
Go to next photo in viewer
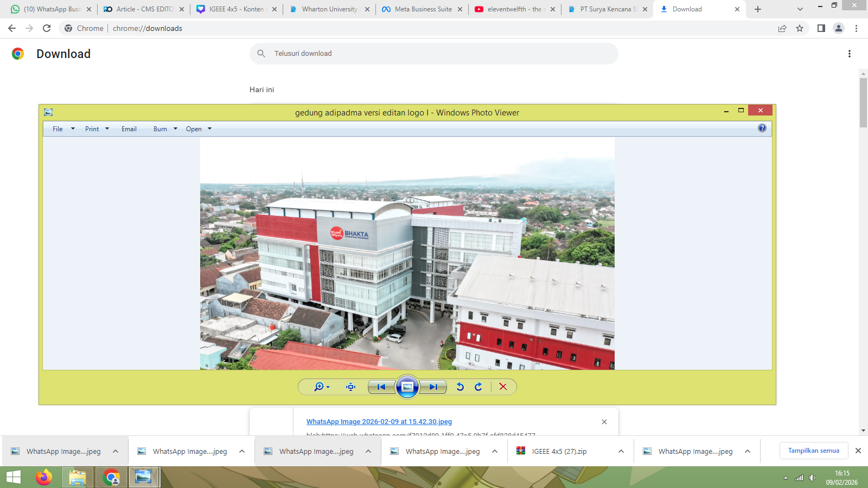[x=433, y=387]
